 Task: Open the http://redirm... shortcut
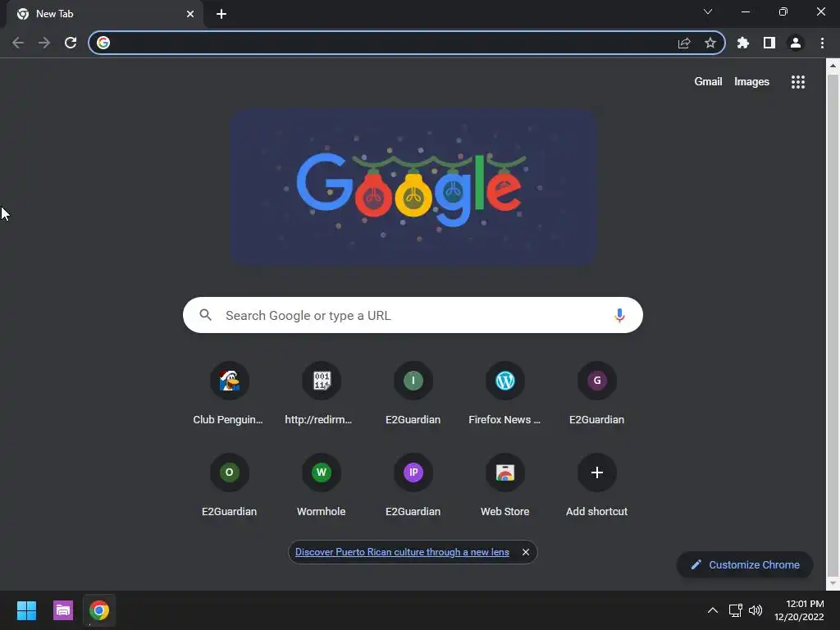coord(321,394)
